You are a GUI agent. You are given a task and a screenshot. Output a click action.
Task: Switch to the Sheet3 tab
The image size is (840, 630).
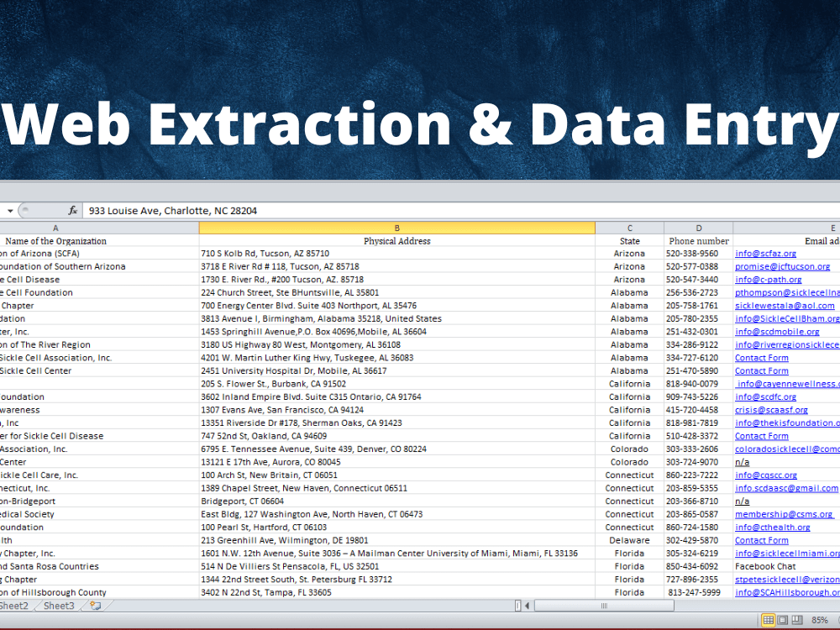(59, 606)
